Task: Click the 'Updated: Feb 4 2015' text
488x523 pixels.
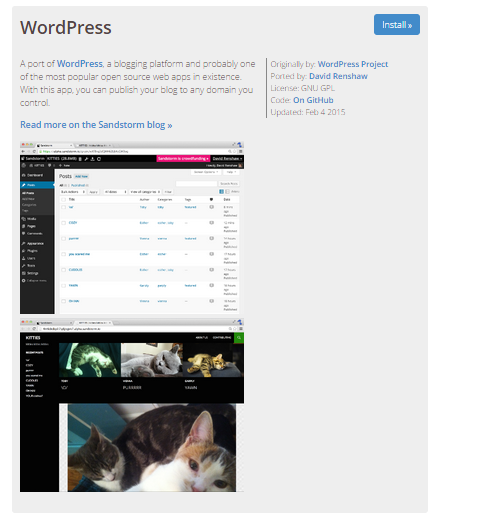Action: [x=308, y=112]
